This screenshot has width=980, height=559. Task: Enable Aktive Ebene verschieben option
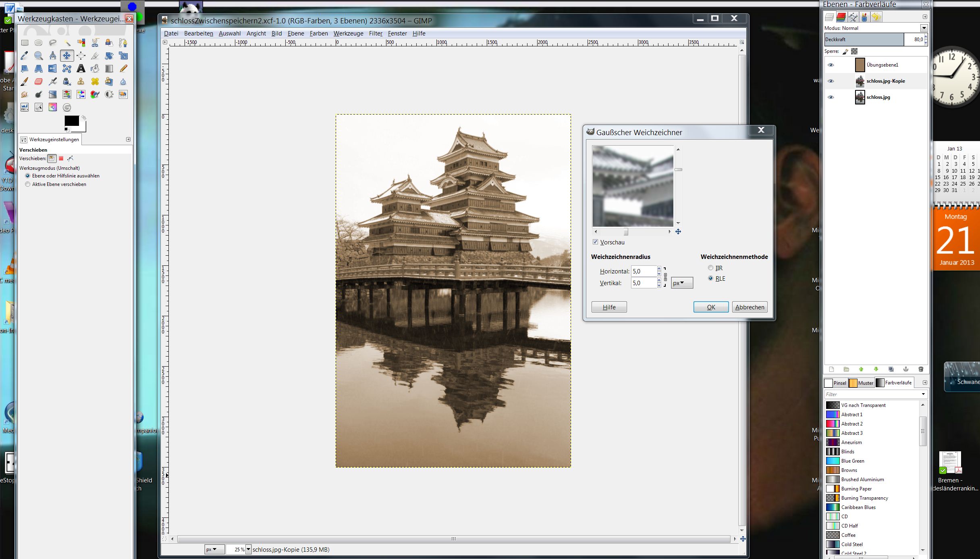pos(28,184)
